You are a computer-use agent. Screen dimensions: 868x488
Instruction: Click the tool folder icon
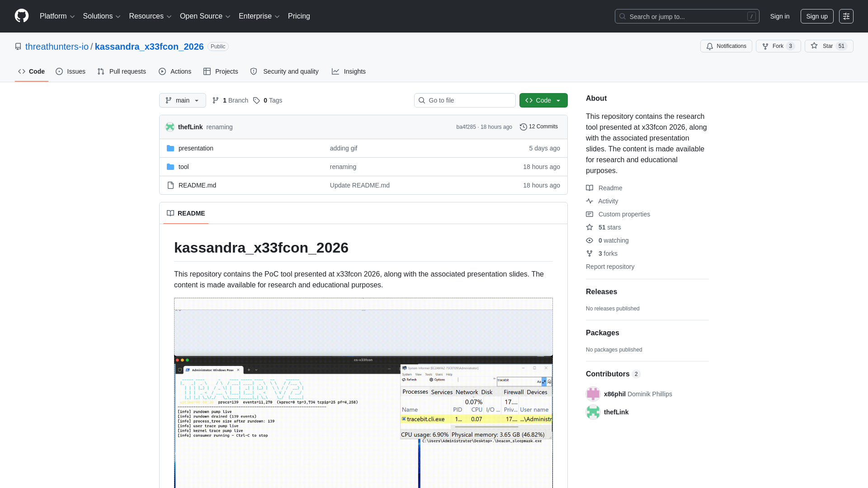point(170,167)
